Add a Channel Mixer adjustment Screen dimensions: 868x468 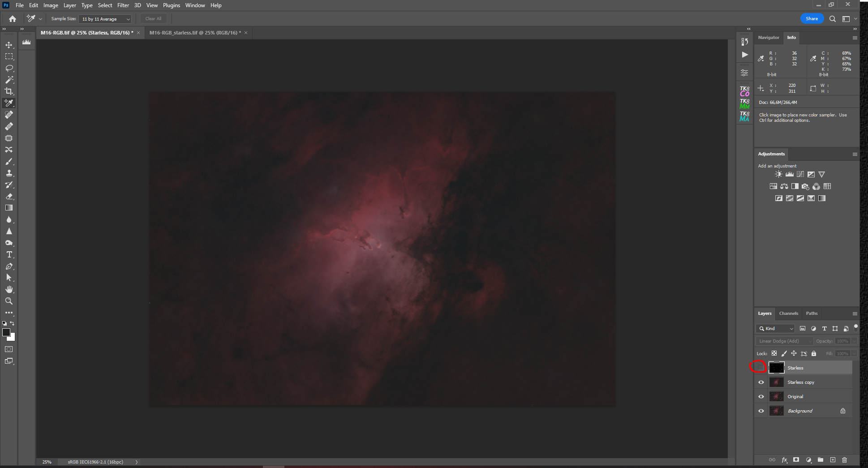[816, 186]
